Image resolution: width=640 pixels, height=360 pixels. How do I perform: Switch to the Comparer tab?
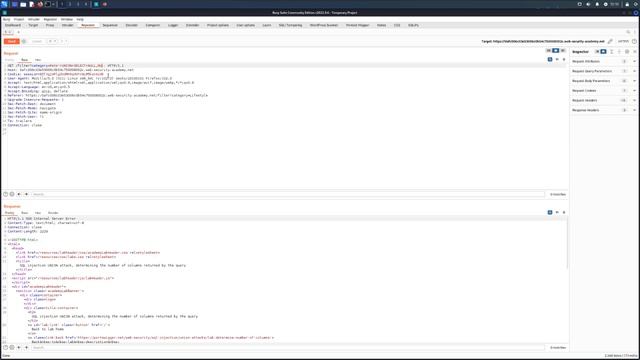(153, 25)
